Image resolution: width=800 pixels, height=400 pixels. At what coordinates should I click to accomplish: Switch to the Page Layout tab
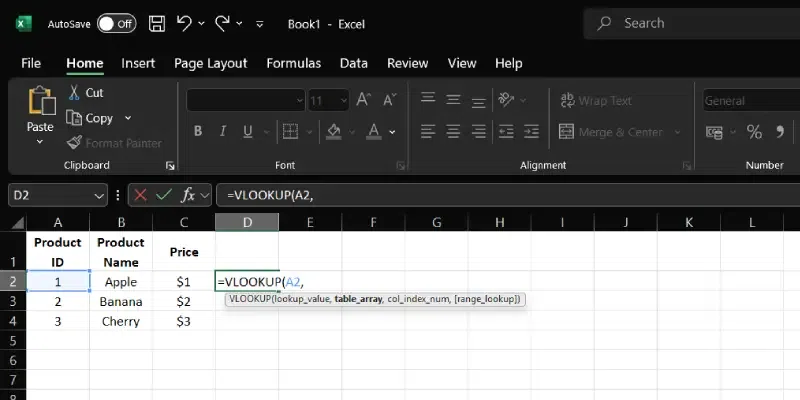click(x=211, y=63)
